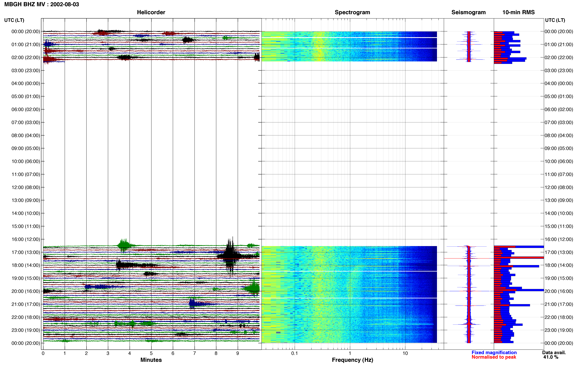Click the Normalised to peak legend entry

pos(494,357)
